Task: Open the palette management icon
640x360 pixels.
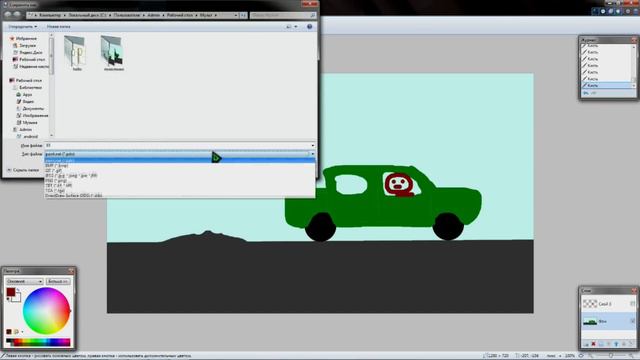Action: click(x=16, y=331)
